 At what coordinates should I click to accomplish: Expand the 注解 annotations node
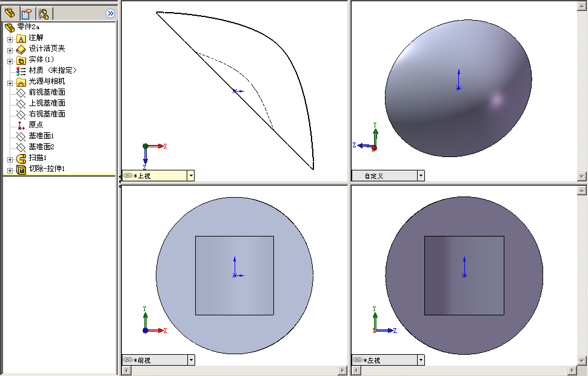point(10,39)
